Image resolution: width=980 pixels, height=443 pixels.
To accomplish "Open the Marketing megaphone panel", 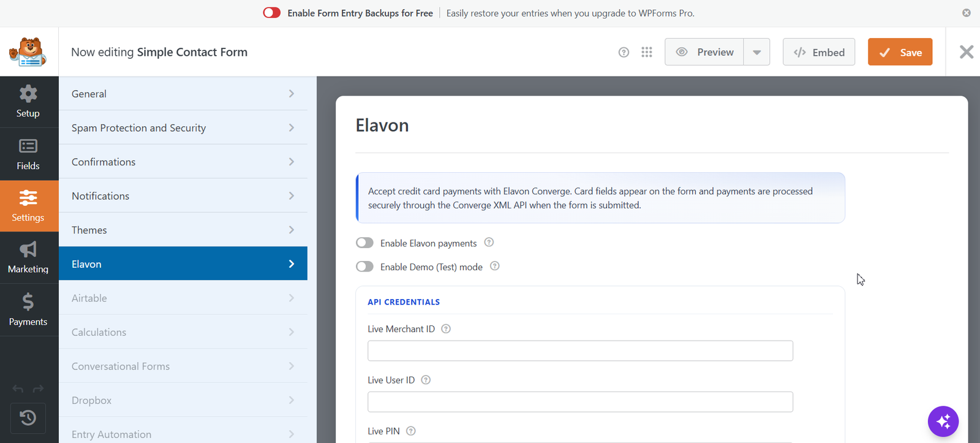I will 28,257.
